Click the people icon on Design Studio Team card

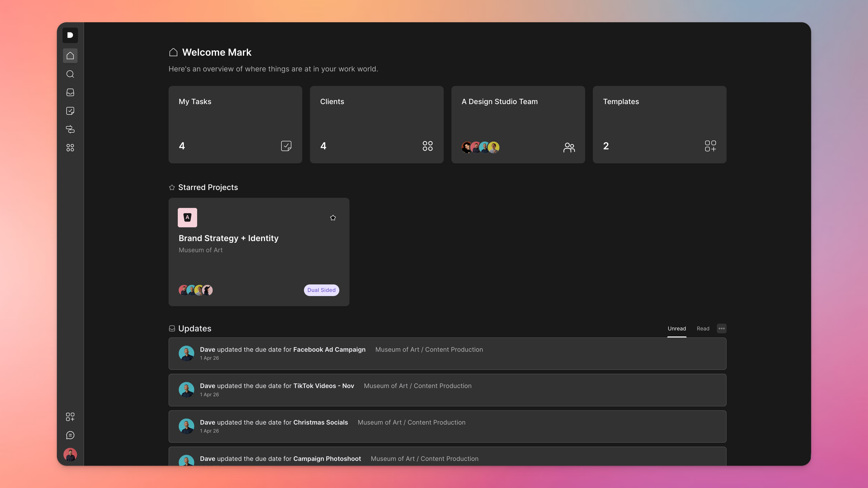click(569, 147)
